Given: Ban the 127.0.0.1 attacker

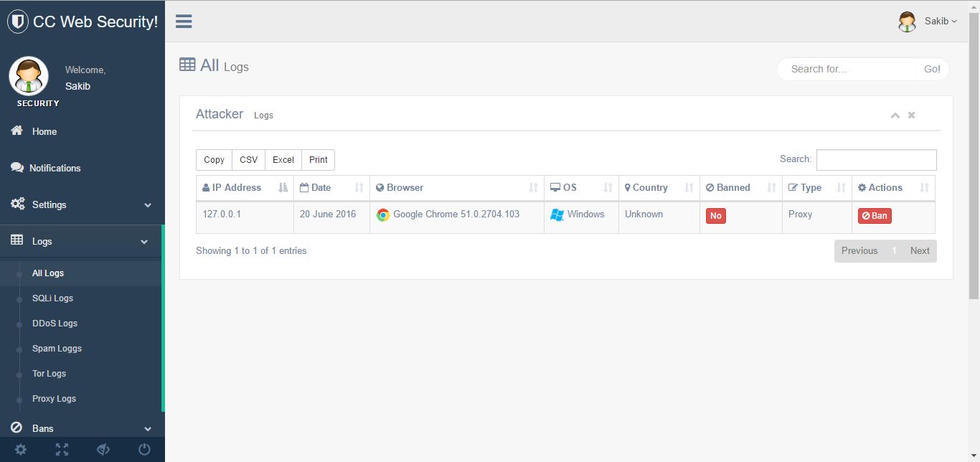Looking at the screenshot, I should point(875,216).
